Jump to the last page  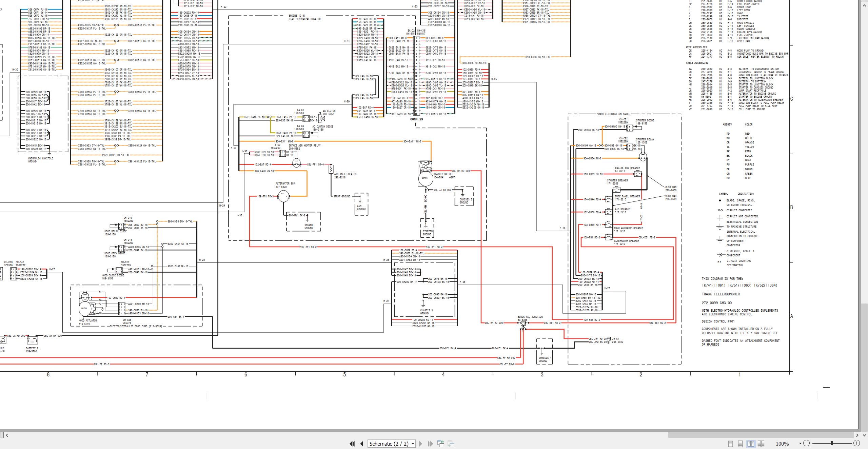[x=431, y=444]
